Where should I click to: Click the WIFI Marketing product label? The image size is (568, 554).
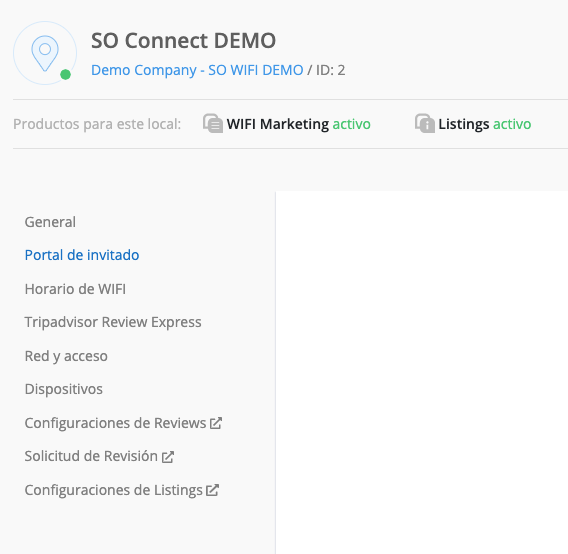tap(278, 124)
